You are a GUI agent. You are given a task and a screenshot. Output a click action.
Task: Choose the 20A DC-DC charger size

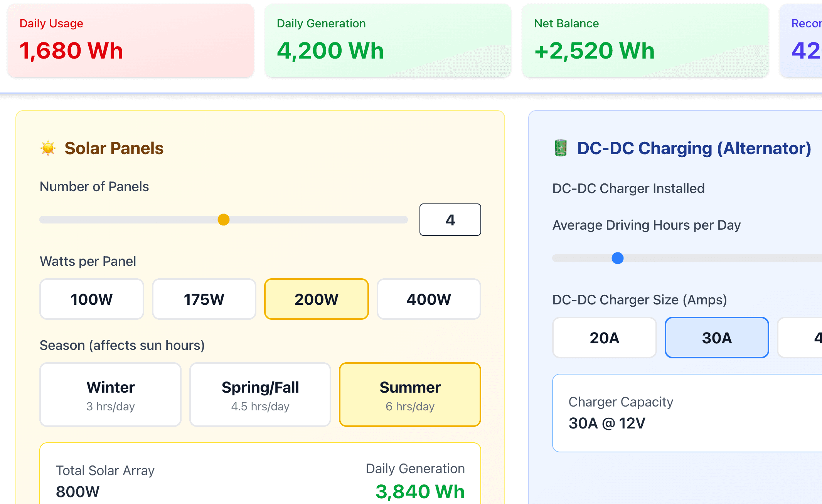[x=604, y=338]
